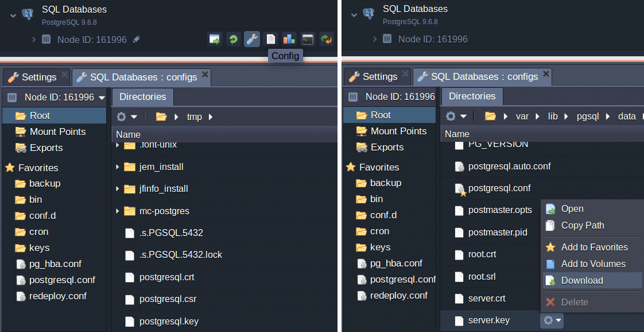Click the Redeploy Containers icon

tap(327, 40)
